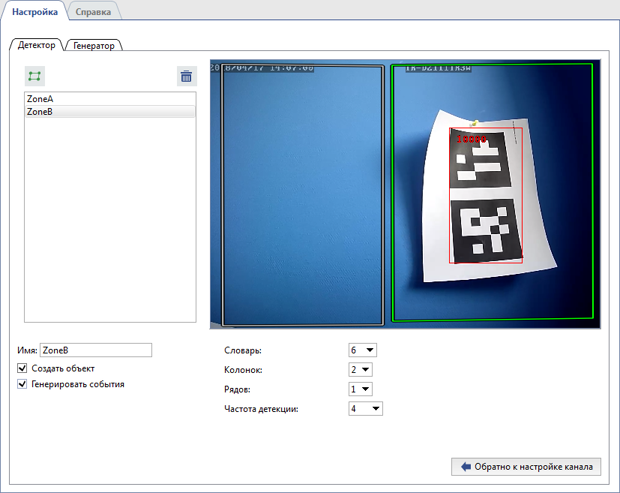Open the Рядов dropdown
This screenshot has height=493, width=620.
coord(360,389)
